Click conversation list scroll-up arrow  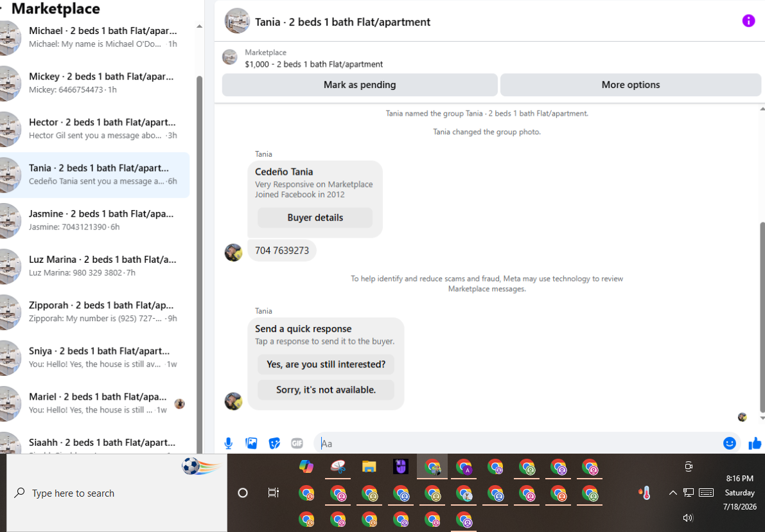199,26
